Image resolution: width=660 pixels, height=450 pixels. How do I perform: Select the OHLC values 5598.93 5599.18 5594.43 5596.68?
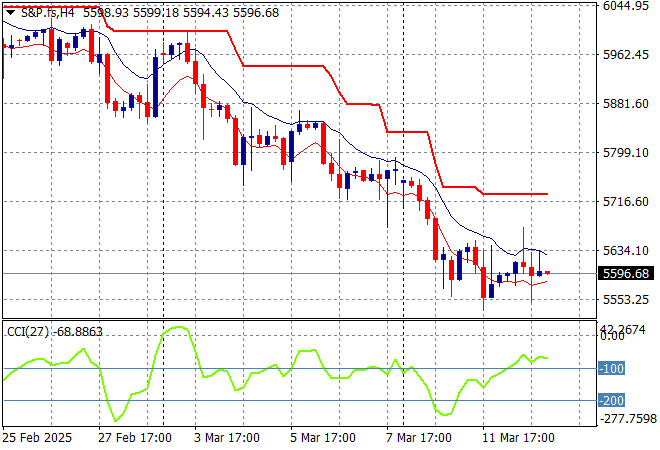[x=181, y=13]
